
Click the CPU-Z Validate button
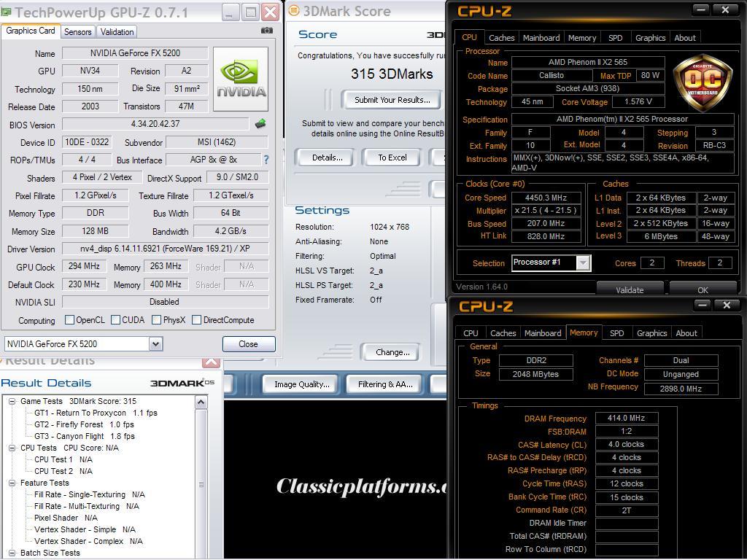tap(630, 289)
